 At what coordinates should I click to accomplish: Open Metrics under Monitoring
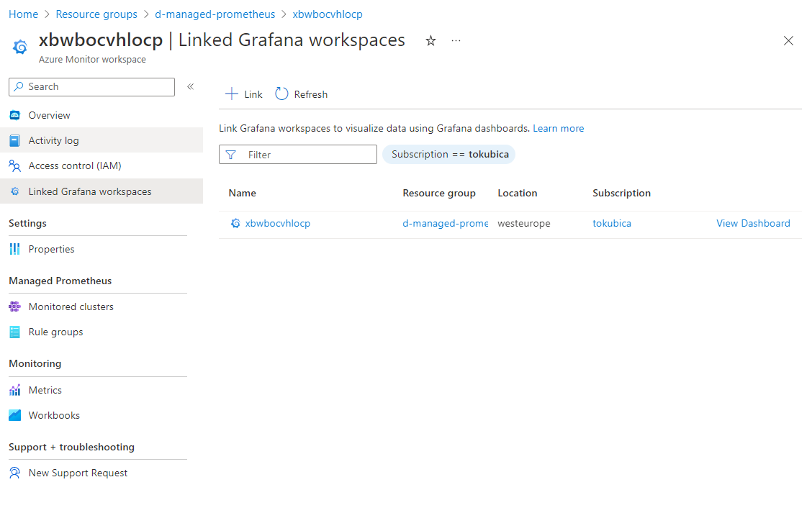coord(45,390)
